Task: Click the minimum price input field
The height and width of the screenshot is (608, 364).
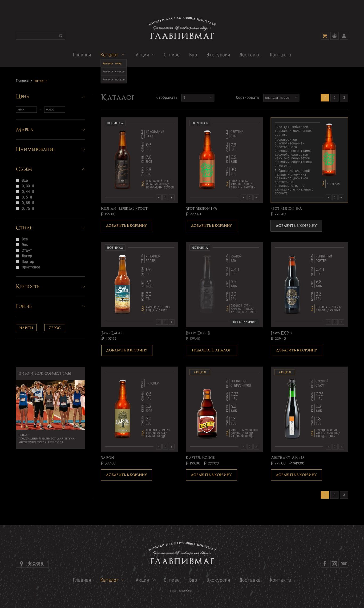Action: (26, 110)
